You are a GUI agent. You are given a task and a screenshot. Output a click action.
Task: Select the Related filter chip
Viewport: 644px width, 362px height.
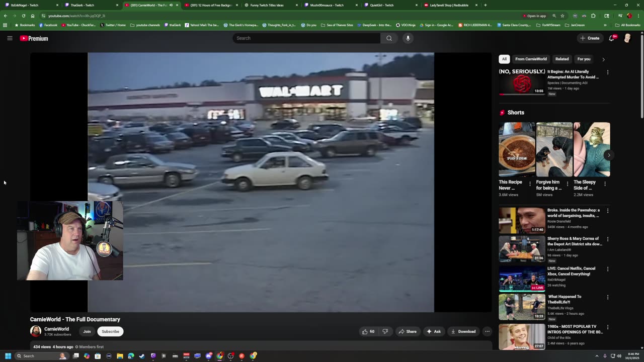pyautogui.click(x=562, y=59)
